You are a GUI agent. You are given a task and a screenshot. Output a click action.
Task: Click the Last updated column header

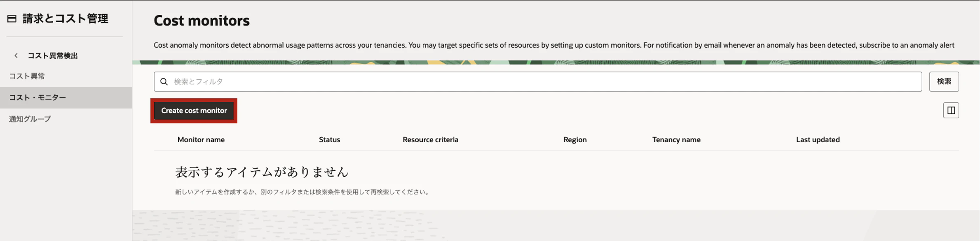coord(818,139)
